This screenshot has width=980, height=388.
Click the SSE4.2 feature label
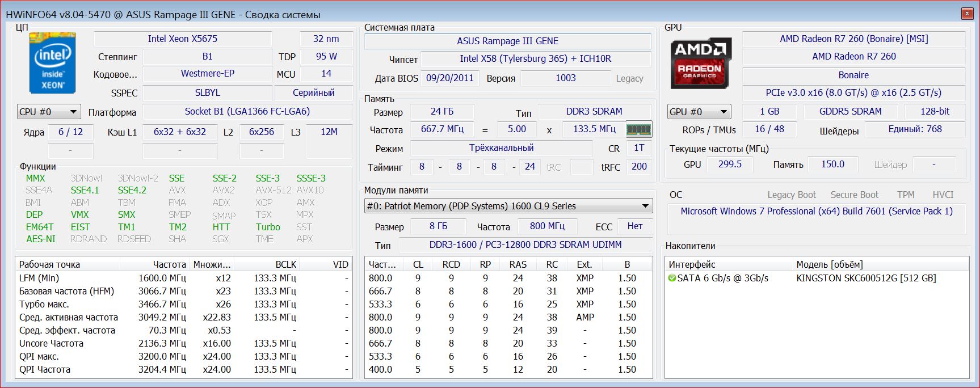132,190
